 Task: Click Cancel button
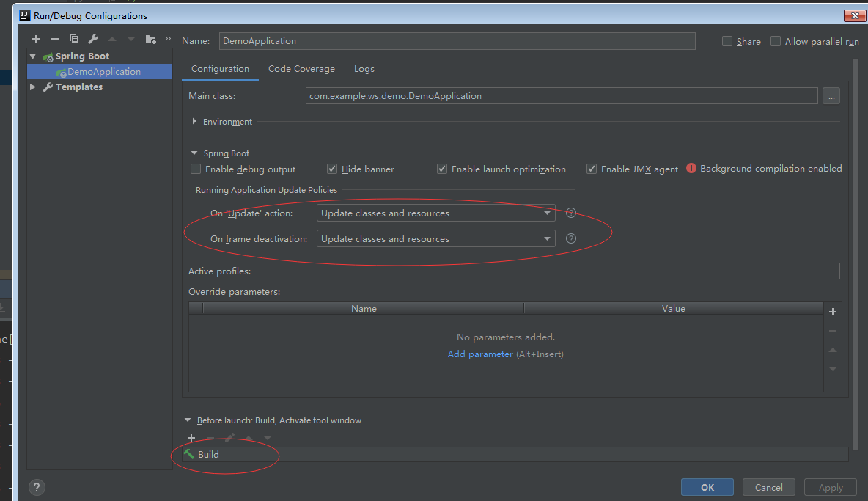click(x=769, y=487)
